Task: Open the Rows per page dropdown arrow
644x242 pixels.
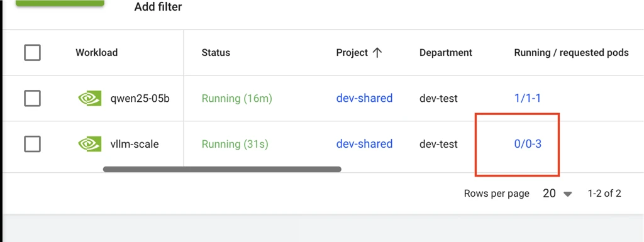Action: tap(568, 194)
